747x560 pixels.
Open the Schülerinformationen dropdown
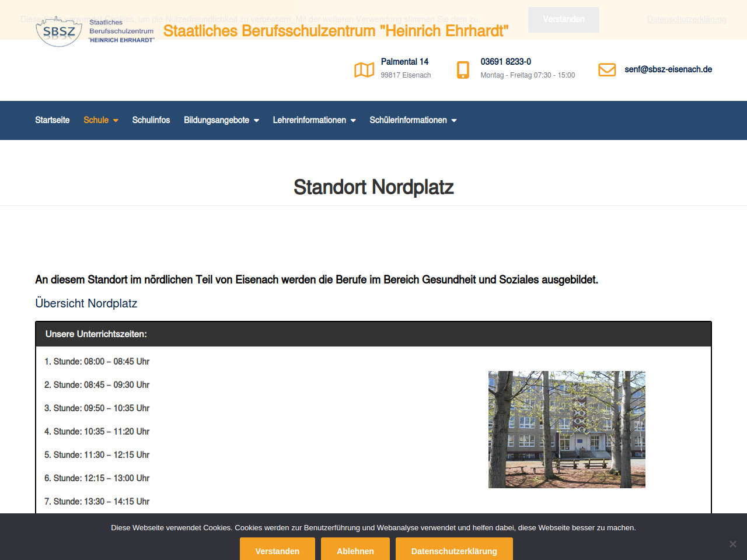point(413,120)
